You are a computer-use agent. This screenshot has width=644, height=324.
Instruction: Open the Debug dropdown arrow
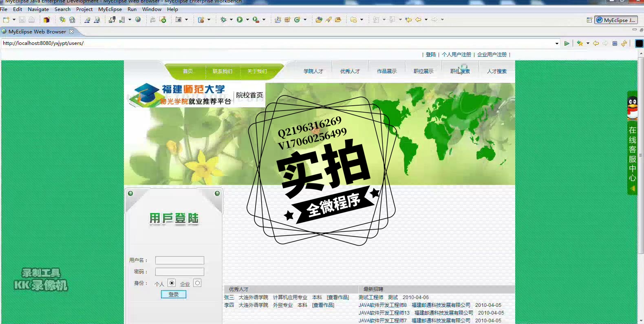(231, 20)
